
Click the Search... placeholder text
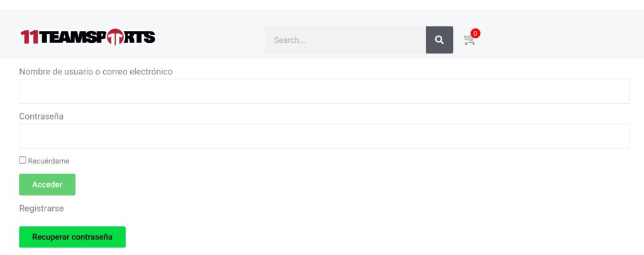289,40
